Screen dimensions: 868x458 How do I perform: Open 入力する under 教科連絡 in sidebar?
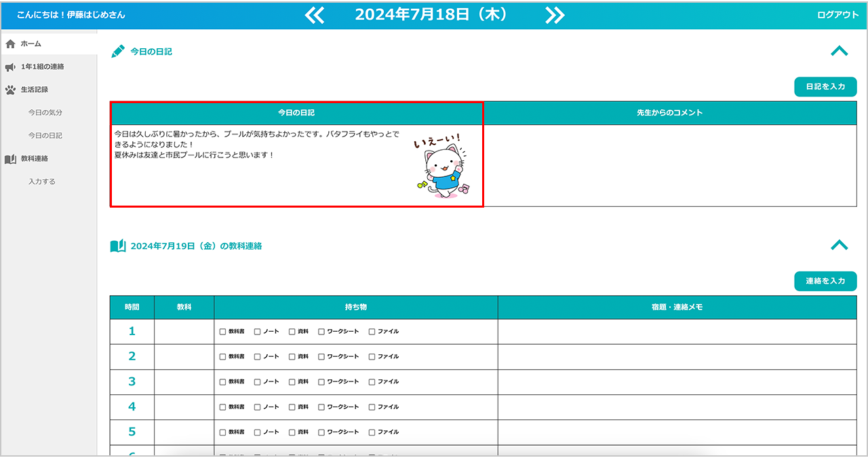41,182
